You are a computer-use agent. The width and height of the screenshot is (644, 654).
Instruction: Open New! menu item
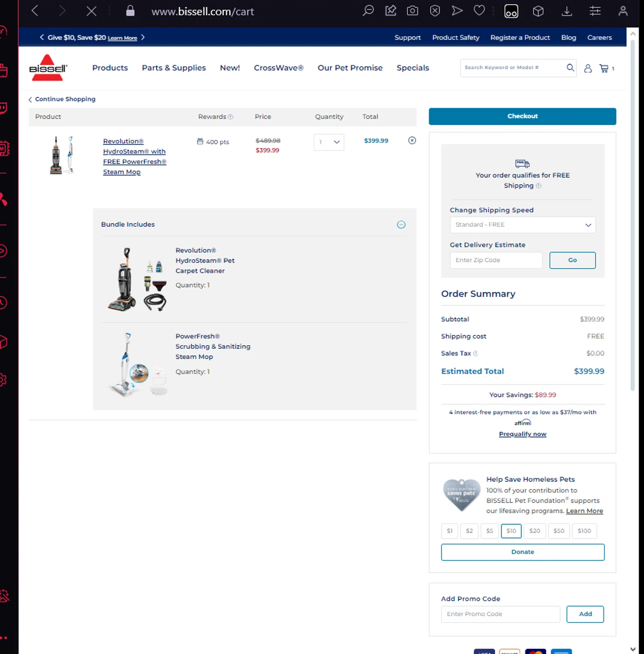pos(230,68)
